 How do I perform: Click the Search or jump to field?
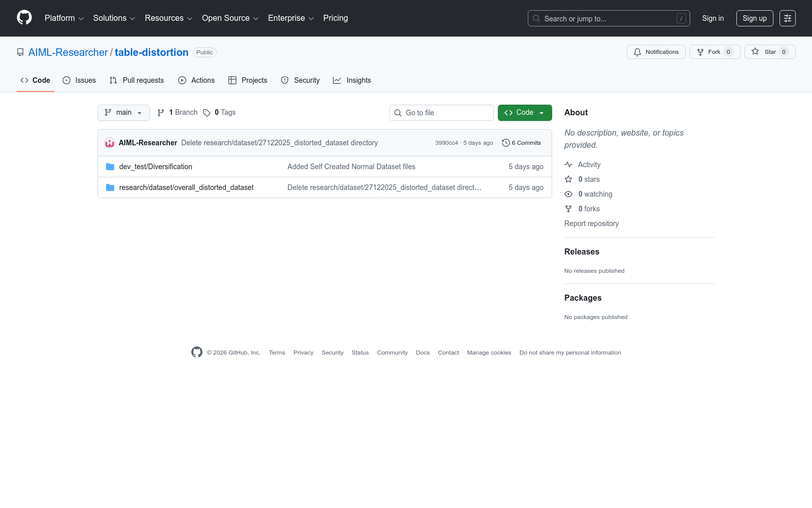(x=609, y=18)
